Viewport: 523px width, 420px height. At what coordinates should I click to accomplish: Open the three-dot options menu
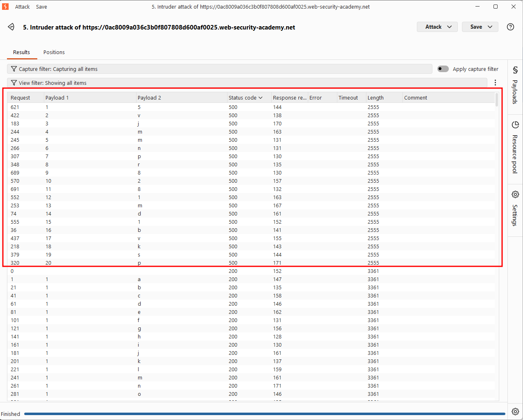[495, 83]
